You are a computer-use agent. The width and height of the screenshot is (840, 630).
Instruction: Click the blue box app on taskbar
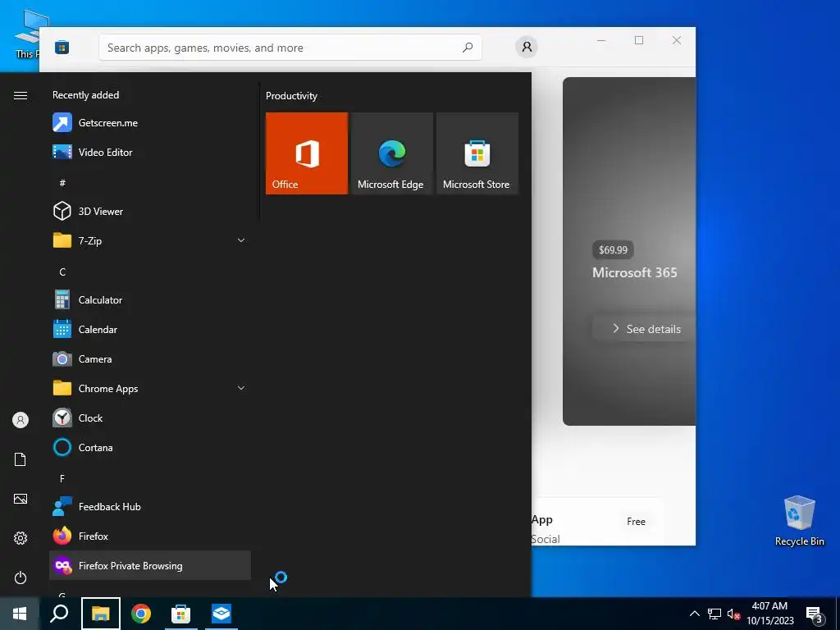[221, 614]
